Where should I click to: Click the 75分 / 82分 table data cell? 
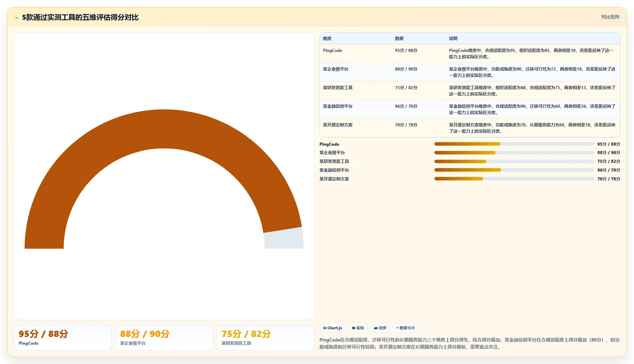coord(406,88)
